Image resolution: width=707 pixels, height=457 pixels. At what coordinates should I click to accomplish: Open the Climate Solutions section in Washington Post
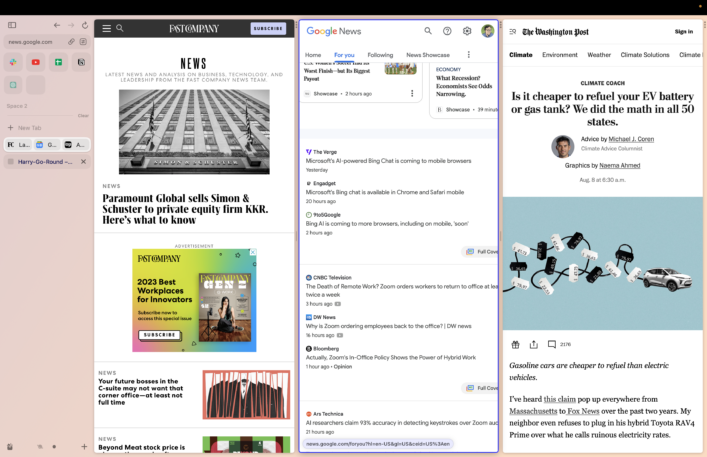tap(645, 55)
